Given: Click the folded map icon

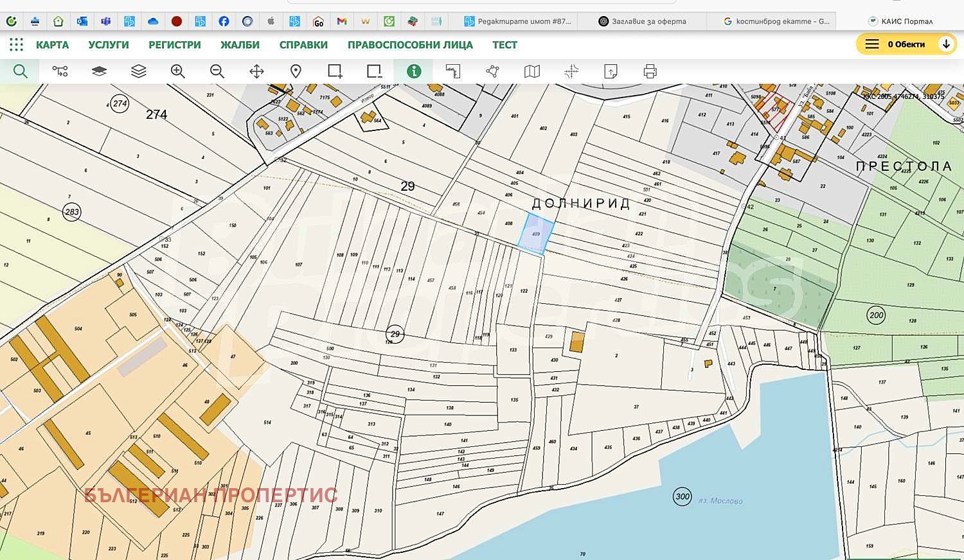Looking at the screenshot, I should pos(532,71).
